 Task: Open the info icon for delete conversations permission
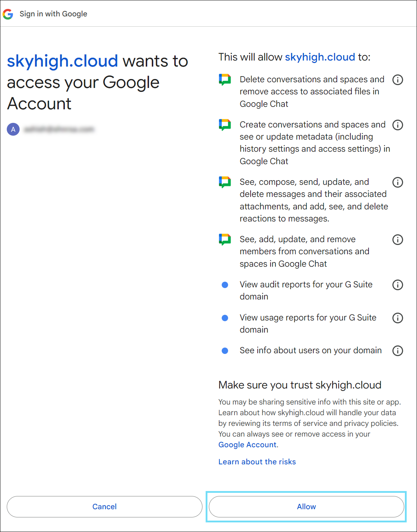(397, 80)
